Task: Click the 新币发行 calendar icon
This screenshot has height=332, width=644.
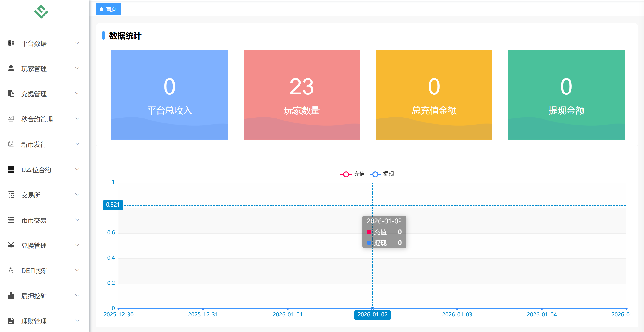Action: pos(11,144)
